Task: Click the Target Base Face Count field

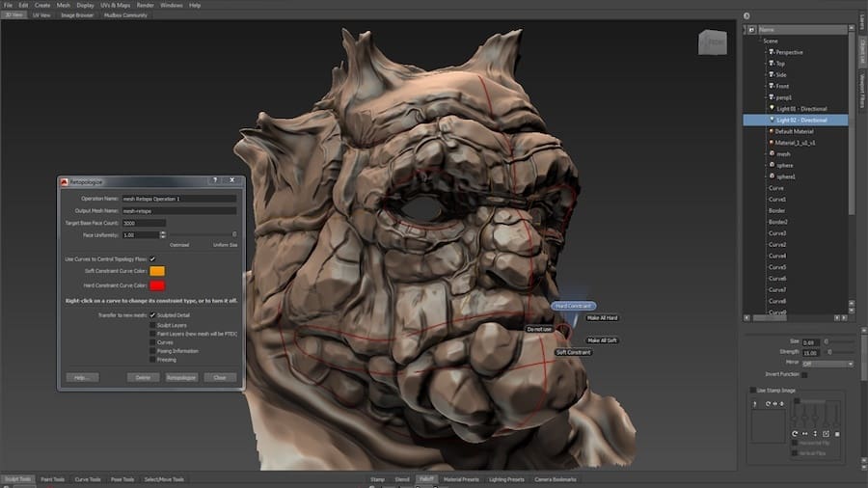Action: (144, 223)
